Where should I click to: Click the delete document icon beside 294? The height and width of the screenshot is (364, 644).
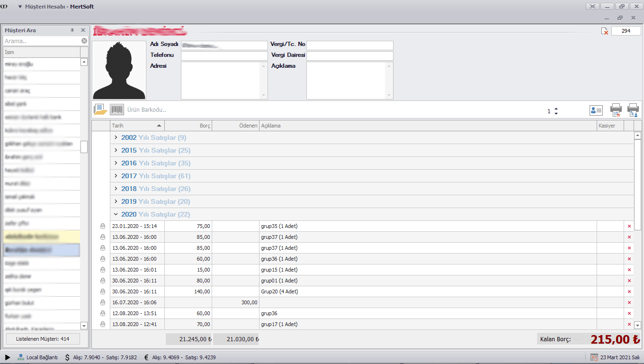pyautogui.click(x=605, y=31)
